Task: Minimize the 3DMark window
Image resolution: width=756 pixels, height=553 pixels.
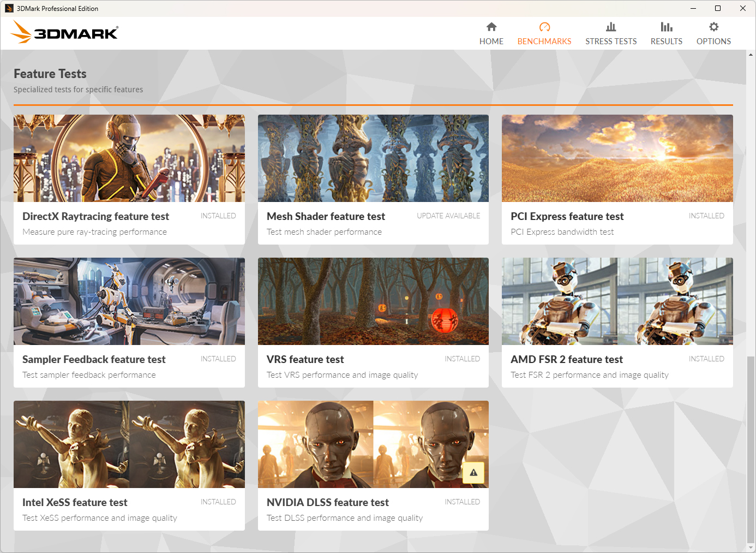Action: 693,8
